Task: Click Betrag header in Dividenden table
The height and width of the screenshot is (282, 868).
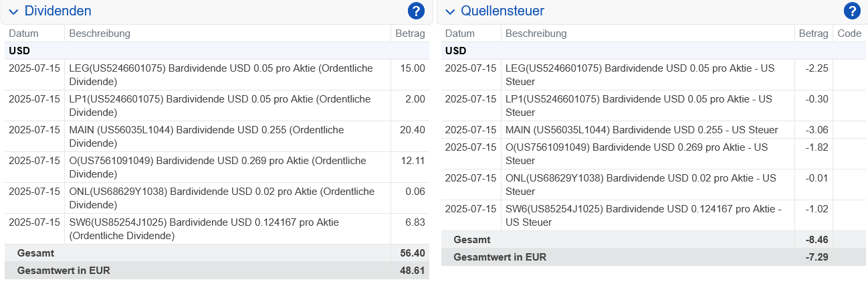Action: pyautogui.click(x=410, y=33)
